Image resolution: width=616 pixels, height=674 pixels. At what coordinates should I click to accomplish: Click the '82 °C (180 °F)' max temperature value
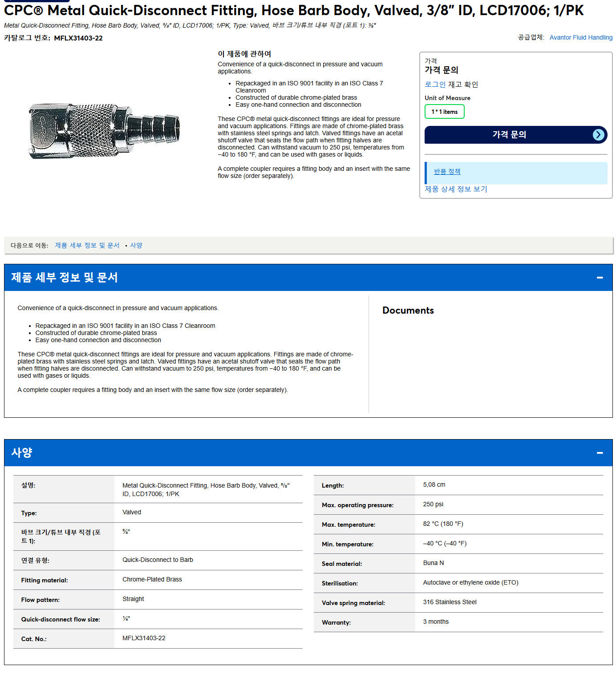coord(443,524)
